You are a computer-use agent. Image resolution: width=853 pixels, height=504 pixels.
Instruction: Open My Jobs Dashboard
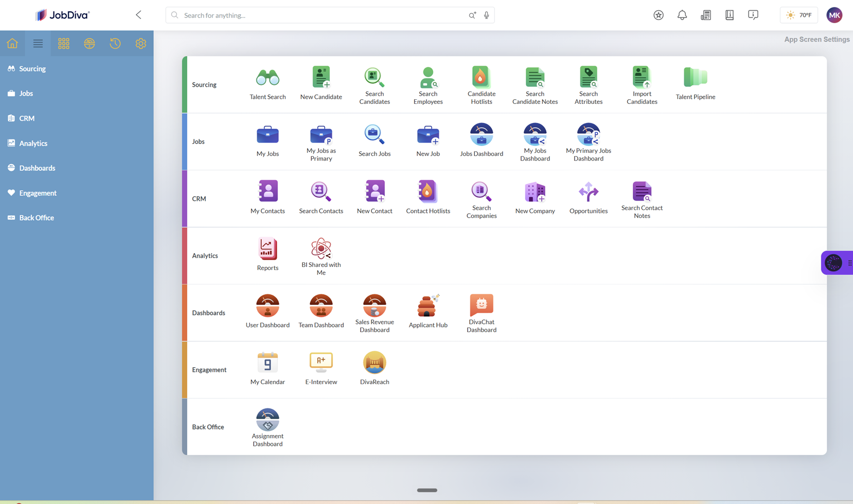(x=535, y=142)
